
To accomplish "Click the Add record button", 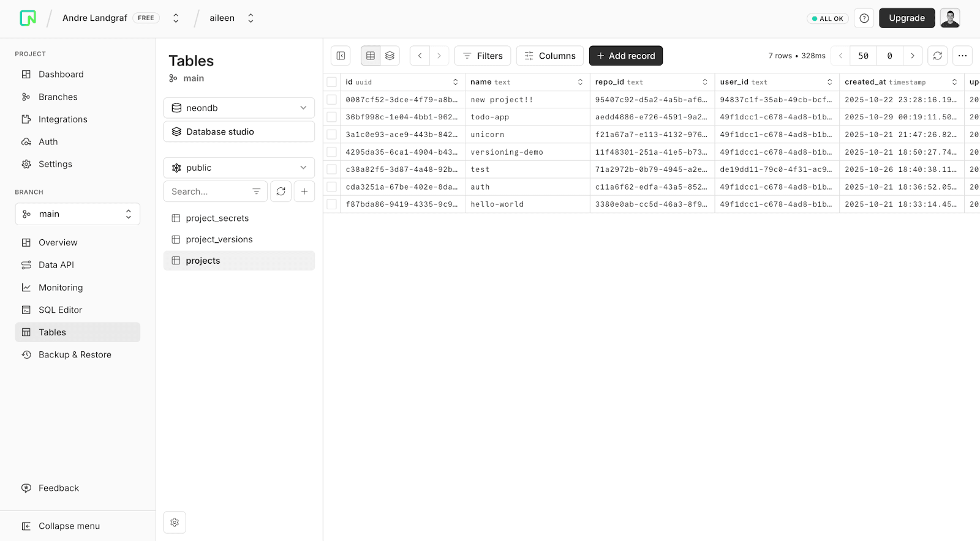I will pyautogui.click(x=625, y=56).
